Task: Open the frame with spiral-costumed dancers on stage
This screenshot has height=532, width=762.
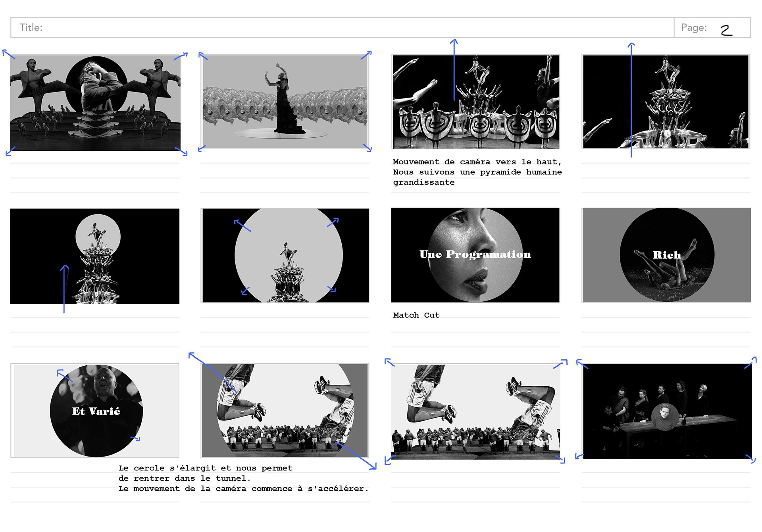Action: [x=476, y=102]
